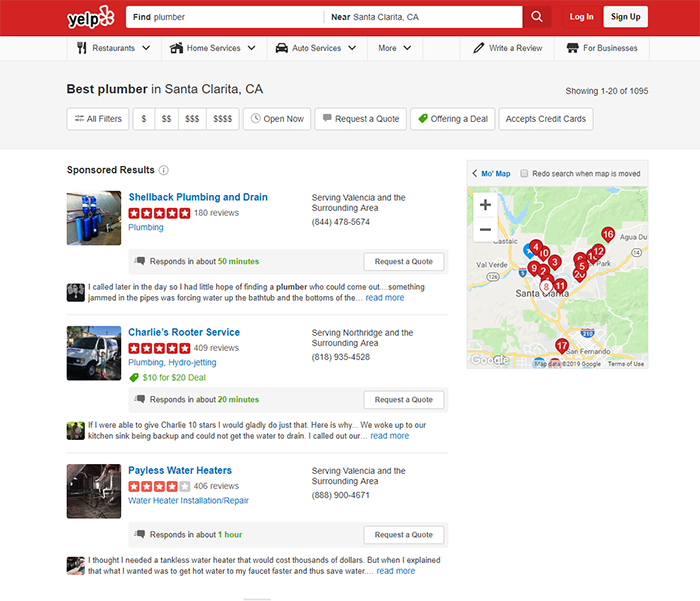The image size is (700, 601).
Task: Click the Near Santa Clarita location field
Action: 423,17
